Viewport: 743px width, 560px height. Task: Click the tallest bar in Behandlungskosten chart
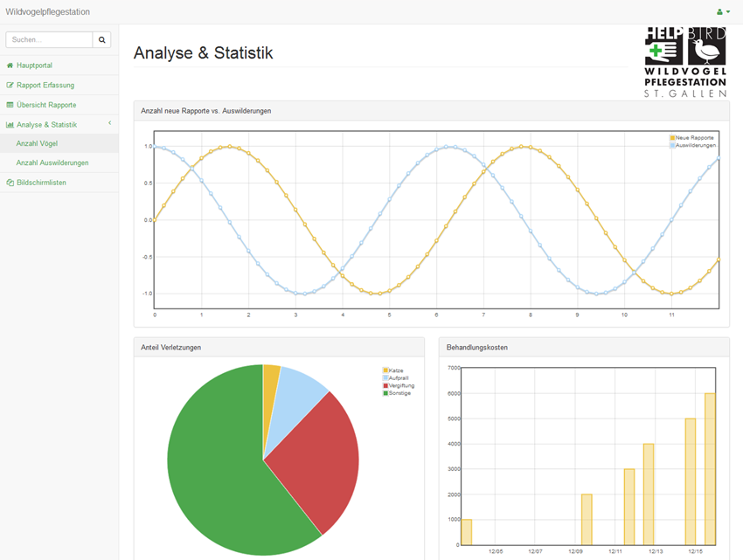710,468
